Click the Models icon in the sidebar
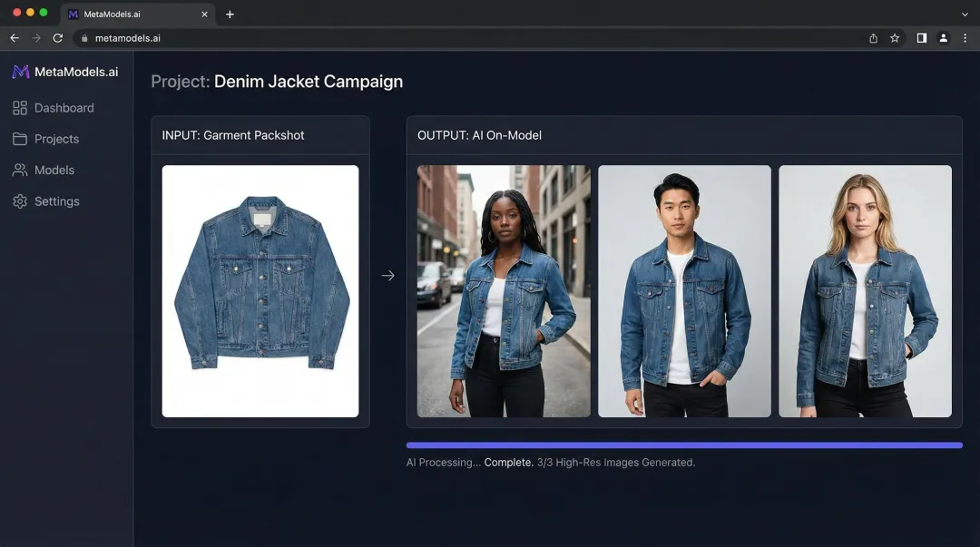 [x=21, y=170]
